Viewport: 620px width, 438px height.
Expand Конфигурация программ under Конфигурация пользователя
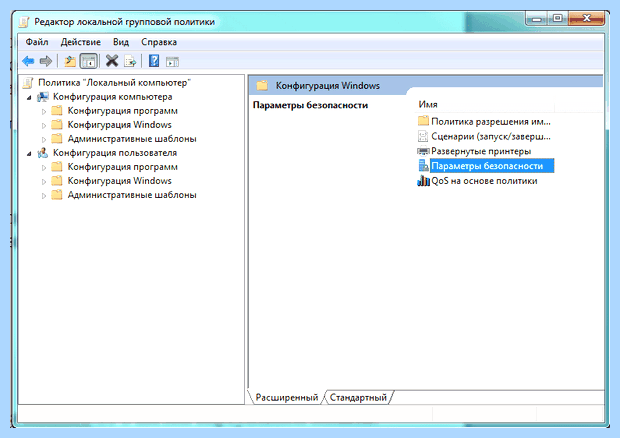coord(44,168)
